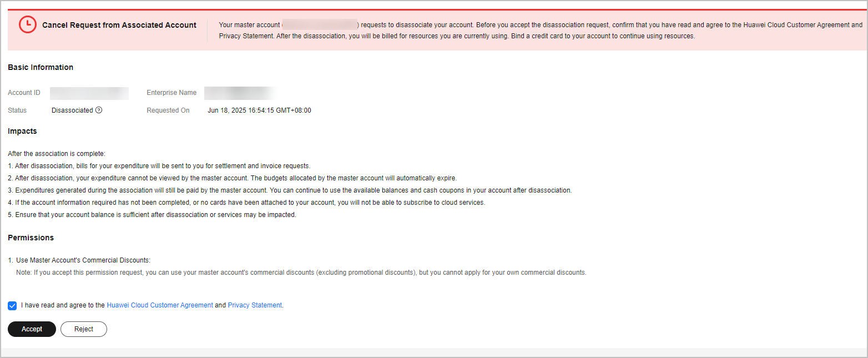Uncheck the agreement checkbox
868x358 pixels.
(x=12, y=306)
